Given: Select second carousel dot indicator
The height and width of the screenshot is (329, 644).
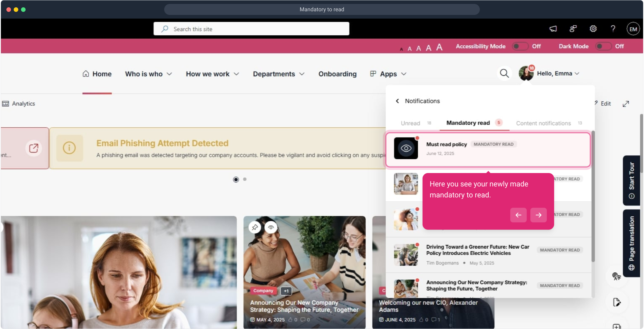Looking at the screenshot, I should 245,179.
